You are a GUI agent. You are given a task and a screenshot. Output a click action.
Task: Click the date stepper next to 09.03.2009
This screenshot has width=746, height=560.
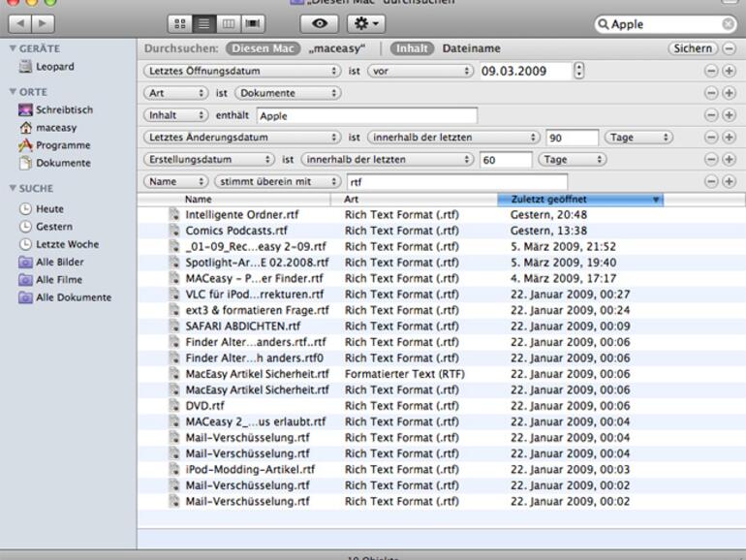click(579, 71)
